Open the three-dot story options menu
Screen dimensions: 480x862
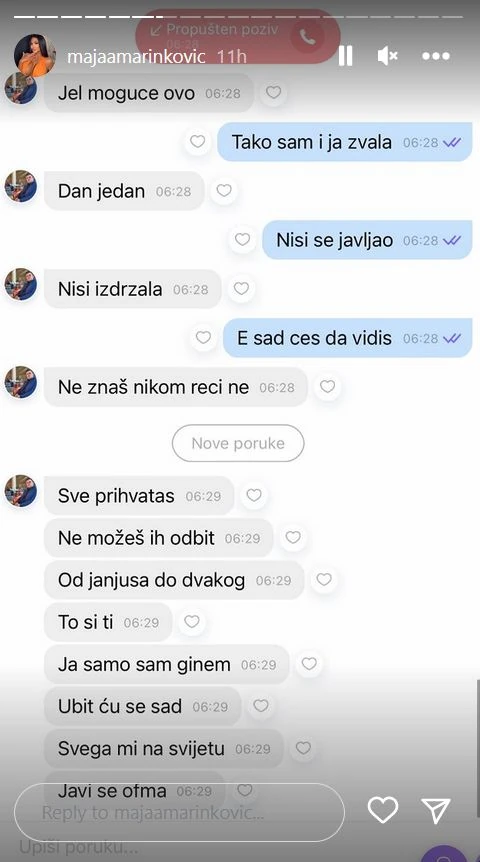[436, 56]
